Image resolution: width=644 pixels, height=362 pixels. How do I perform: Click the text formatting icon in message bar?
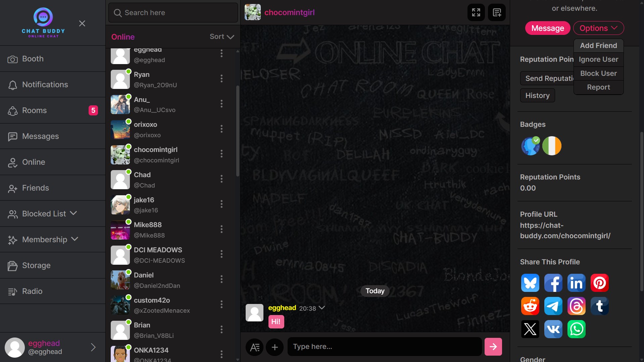[254, 347]
